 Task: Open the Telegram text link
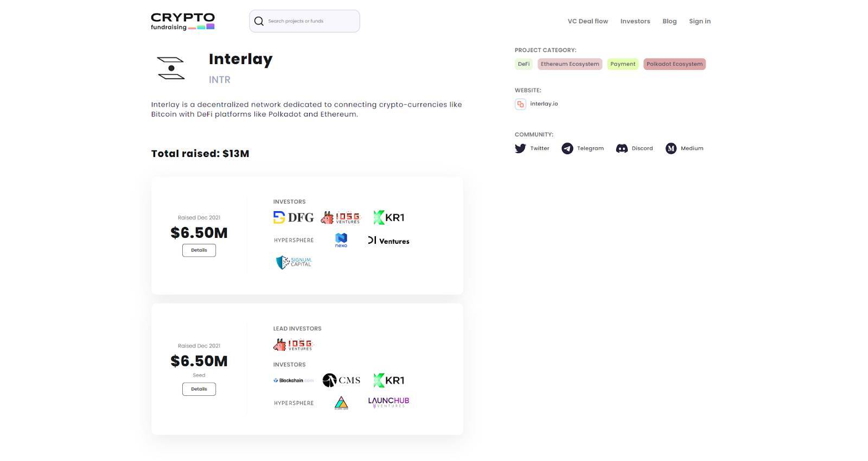click(x=590, y=148)
